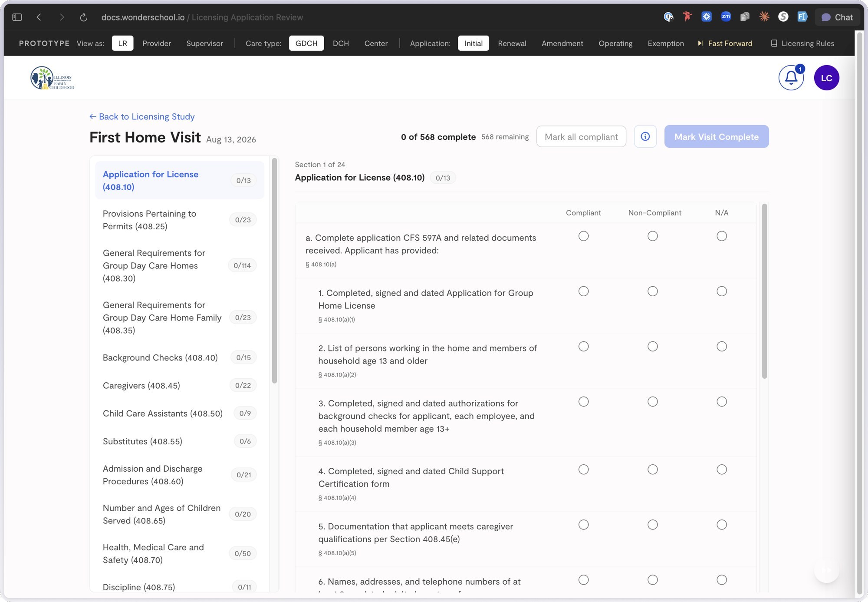Open the blue snowflake extension icon

pyautogui.click(x=707, y=17)
